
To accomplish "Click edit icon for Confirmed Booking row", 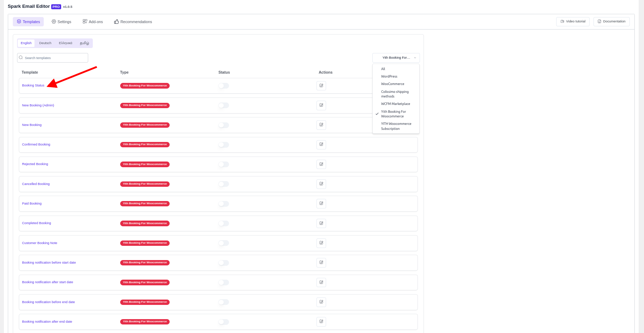I will point(321,145).
